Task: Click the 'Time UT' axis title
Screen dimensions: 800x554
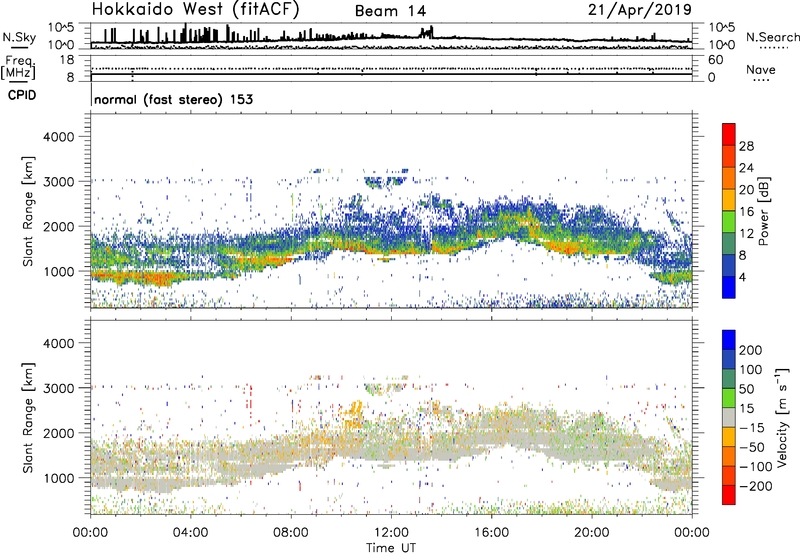Action: tap(391, 547)
